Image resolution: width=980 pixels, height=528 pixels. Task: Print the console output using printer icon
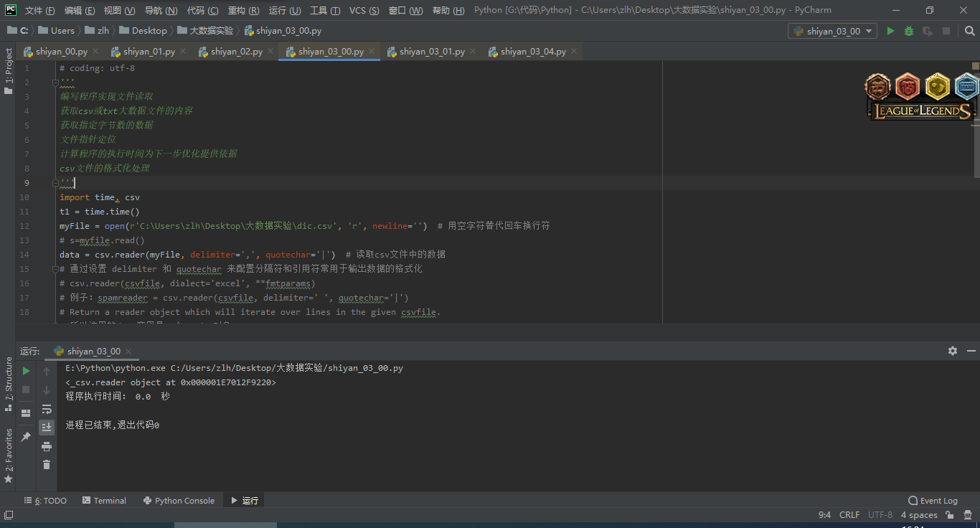pyautogui.click(x=47, y=446)
